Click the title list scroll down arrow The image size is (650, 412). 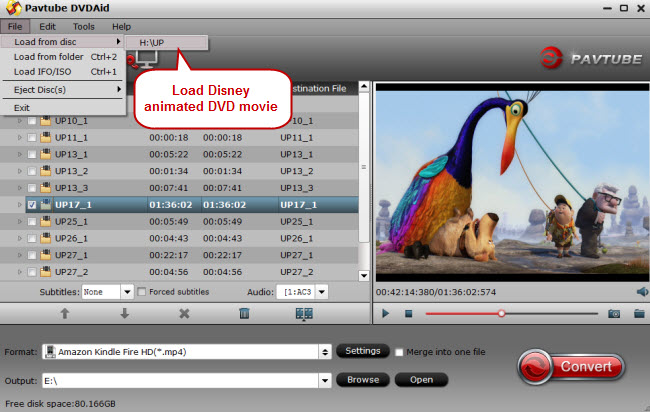point(364,276)
